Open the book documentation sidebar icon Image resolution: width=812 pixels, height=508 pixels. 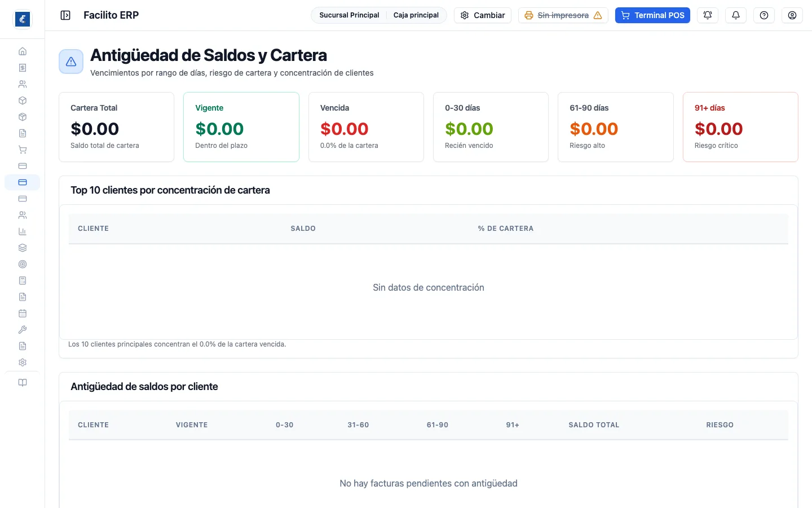(x=23, y=383)
